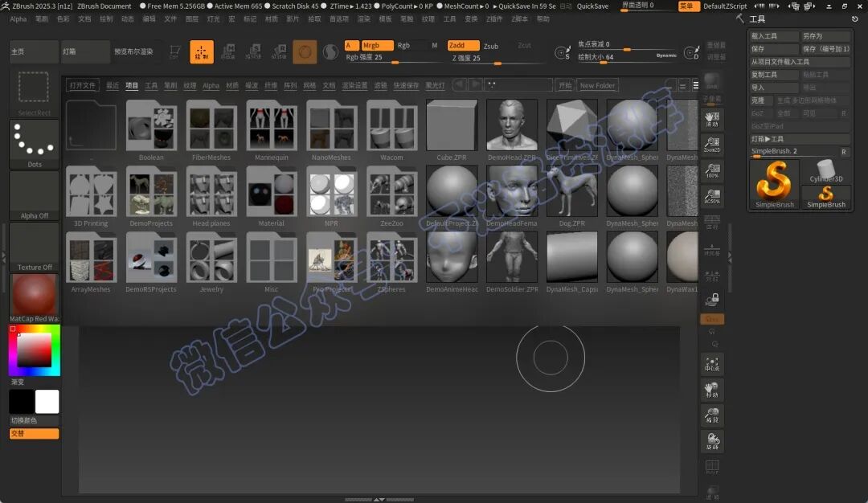
Task: Click the Move (M) transform icon
Action: click(227, 51)
